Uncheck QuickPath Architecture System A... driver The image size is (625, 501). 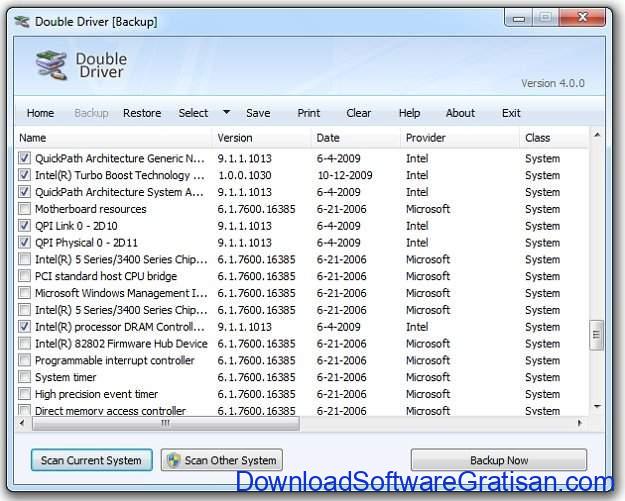24,191
